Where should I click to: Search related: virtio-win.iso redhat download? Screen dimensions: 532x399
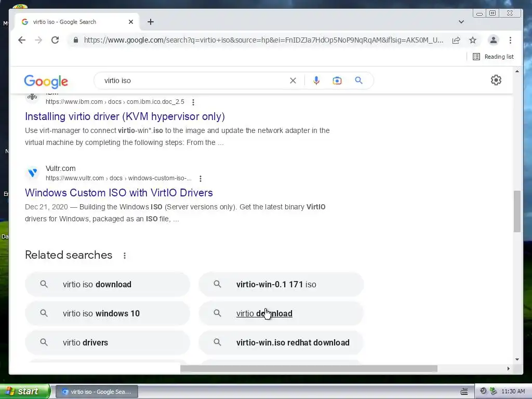[281, 343]
